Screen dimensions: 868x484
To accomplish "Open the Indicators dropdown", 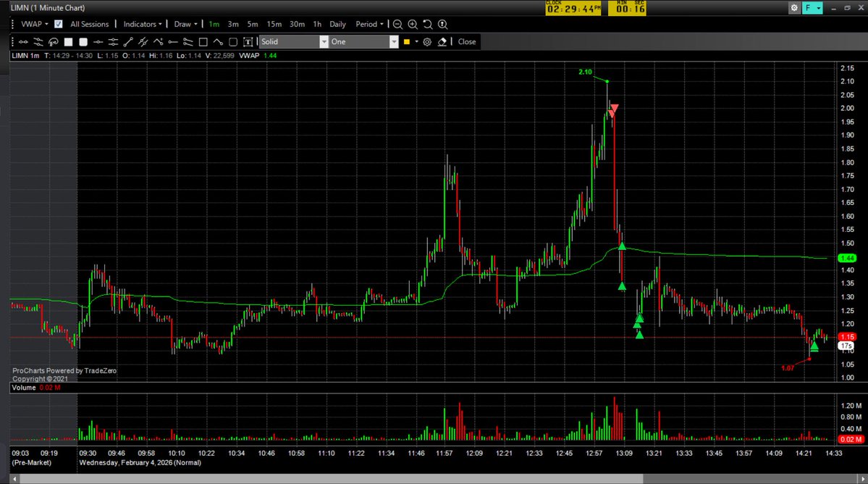I will click(x=143, y=25).
